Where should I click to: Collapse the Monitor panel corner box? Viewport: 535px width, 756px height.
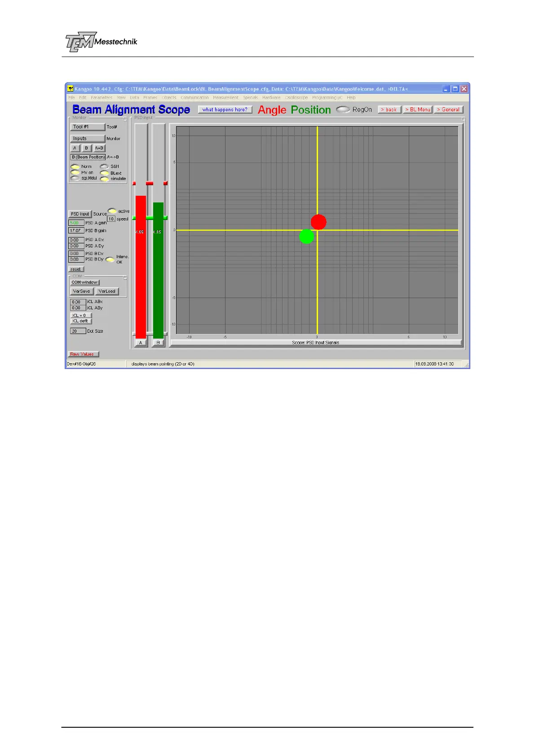pos(125,119)
